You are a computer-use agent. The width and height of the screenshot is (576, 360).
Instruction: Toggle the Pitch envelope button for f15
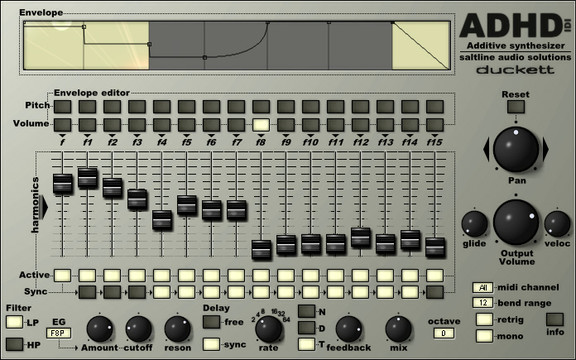435,107
